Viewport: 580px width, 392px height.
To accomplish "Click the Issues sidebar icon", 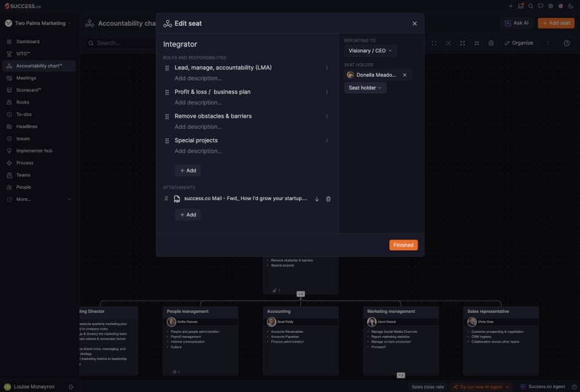I will click(9, 138).
